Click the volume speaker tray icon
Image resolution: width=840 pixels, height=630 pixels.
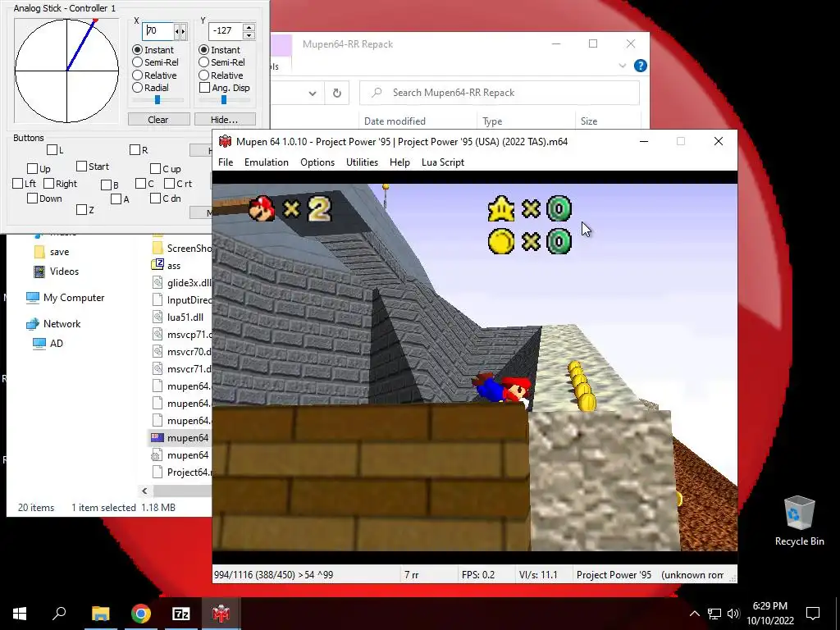(x=734, y=614)
